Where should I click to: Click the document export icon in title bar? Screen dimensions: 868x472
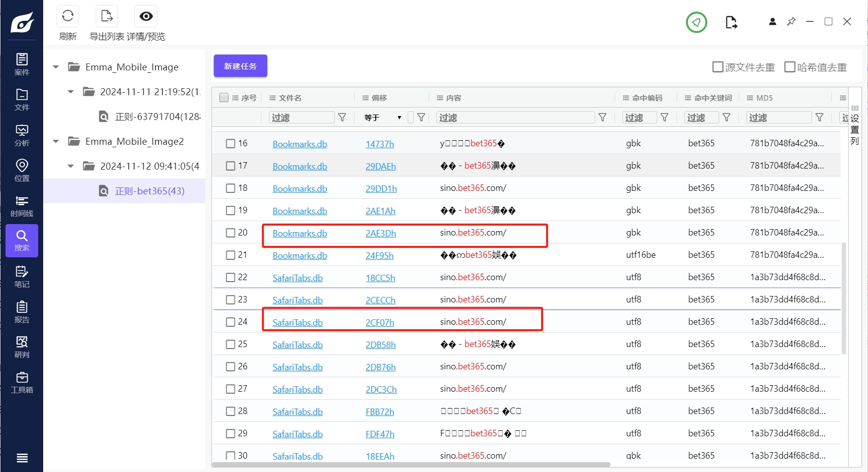731,22
